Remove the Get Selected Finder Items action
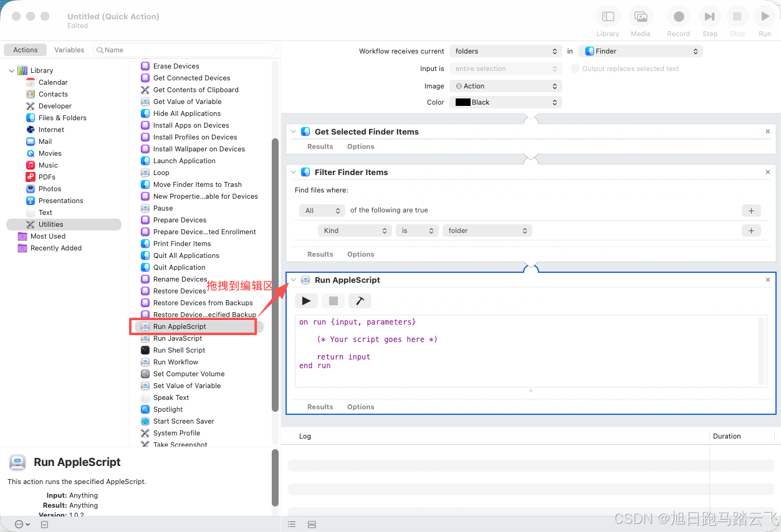 click(768, 131)
